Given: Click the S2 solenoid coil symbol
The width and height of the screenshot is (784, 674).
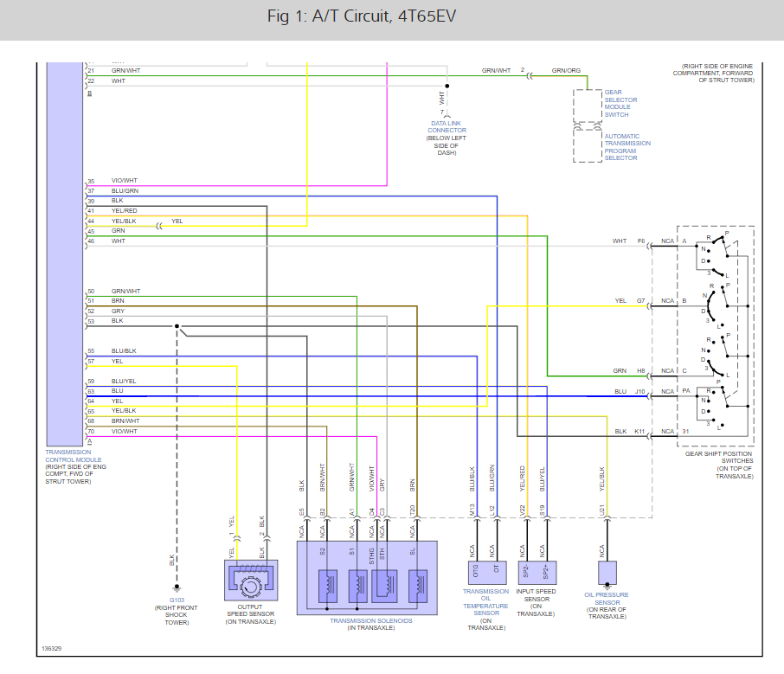Looking at the screenshot, I should point(327,586).
